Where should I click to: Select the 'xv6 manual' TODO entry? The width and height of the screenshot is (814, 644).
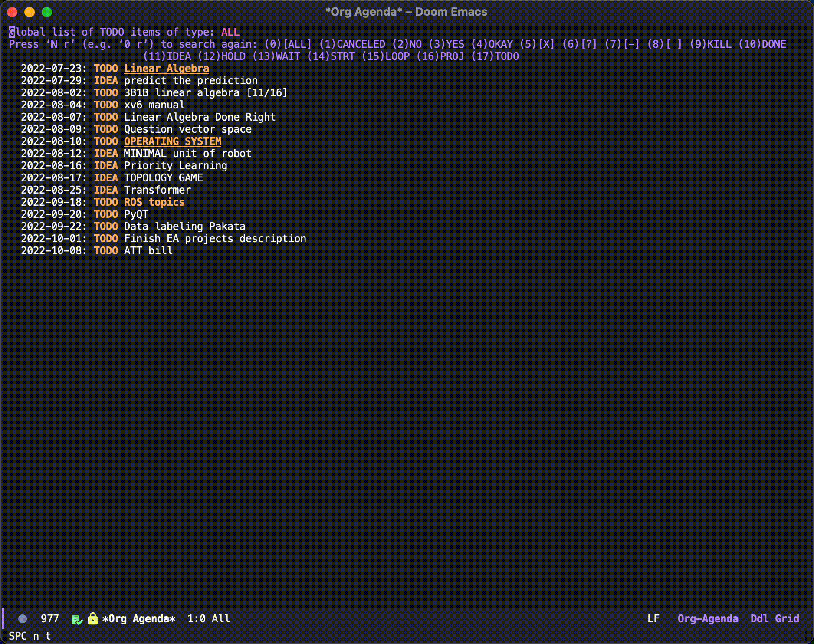154,105
